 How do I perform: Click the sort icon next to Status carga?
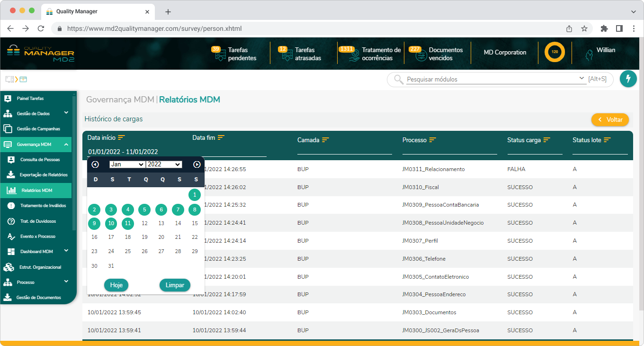(x=547, y=140)
